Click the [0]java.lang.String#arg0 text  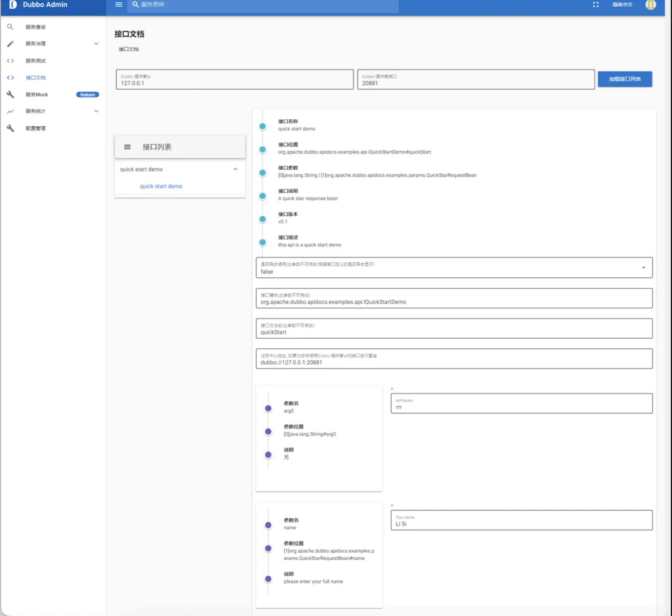pyautogui.click(x=310, y=434)
